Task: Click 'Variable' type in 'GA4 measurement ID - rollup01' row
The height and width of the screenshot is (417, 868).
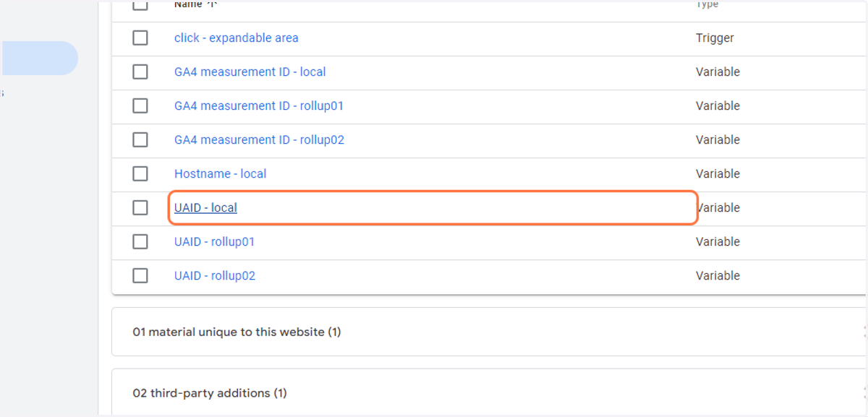Action: pos(718,106)
